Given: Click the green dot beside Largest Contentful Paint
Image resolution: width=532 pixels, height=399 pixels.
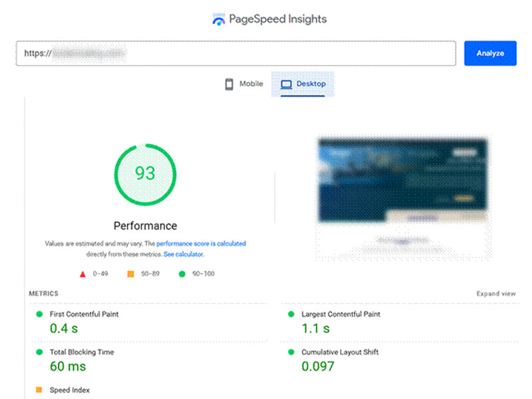Looking at the screenshot, I should click(291, 314).
